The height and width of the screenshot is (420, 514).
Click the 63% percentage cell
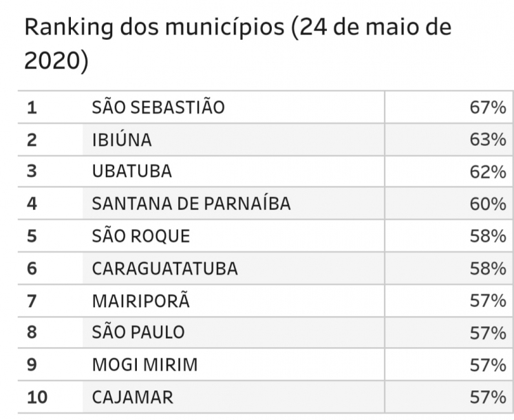(x=488, y=140)
